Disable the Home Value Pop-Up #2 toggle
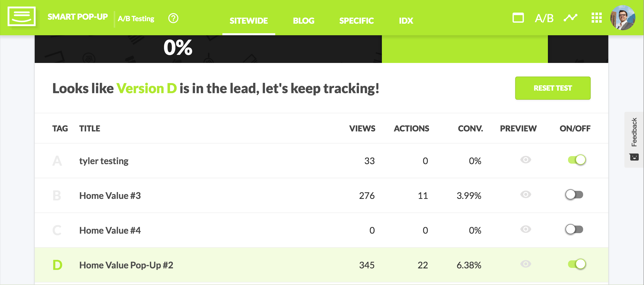644x285 pixels. (x=577, y=264)
